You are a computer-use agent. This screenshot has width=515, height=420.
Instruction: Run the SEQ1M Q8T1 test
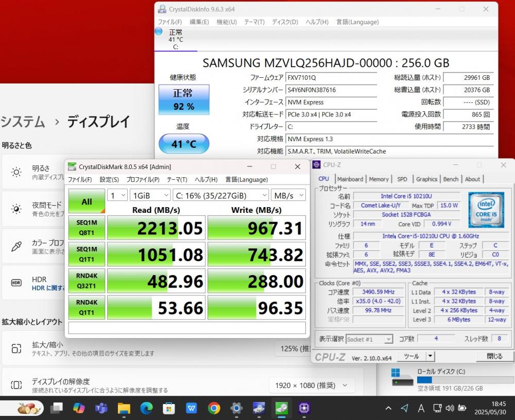[x=87, y=227]
